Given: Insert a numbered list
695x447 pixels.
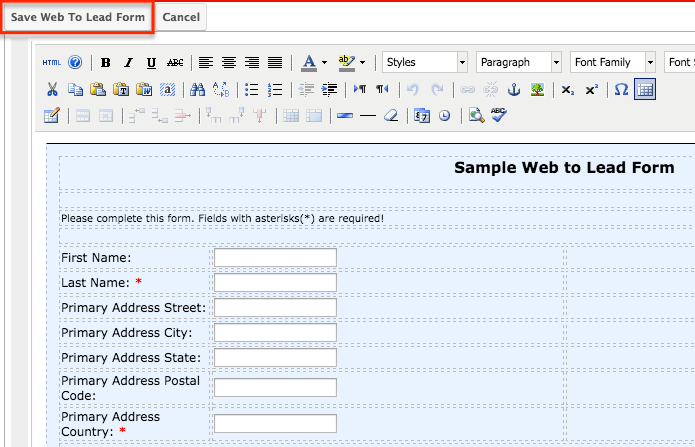Looking at the screenshot, I should coord(275,90).
